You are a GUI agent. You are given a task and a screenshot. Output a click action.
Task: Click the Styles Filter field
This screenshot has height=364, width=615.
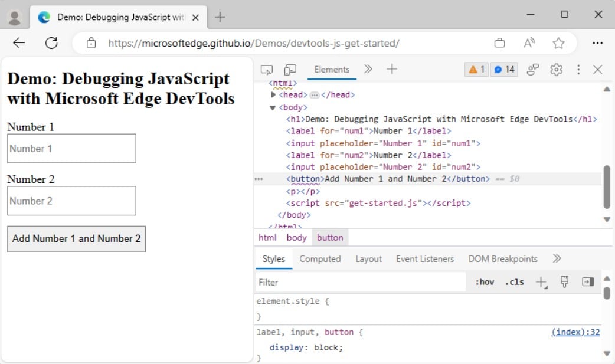[361, 282]
